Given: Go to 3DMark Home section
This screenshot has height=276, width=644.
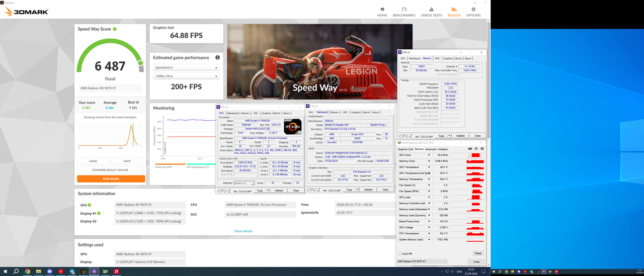Looking at the screenshot, I should point(382,12).
